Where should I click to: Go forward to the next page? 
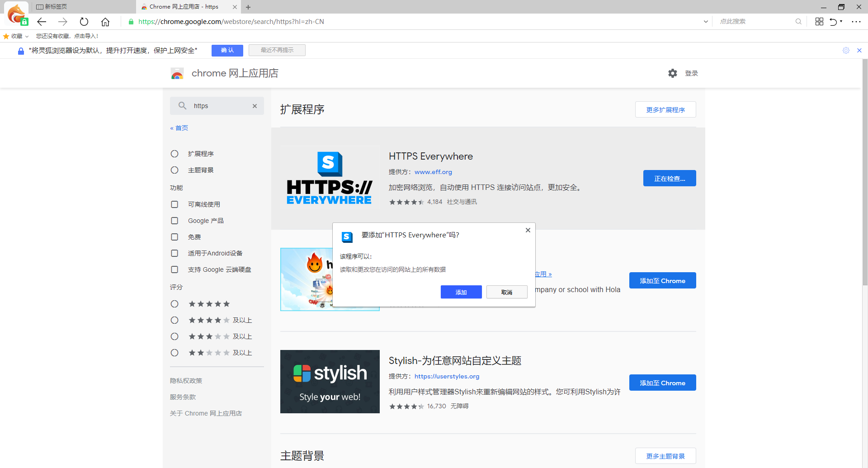(63, 22)
